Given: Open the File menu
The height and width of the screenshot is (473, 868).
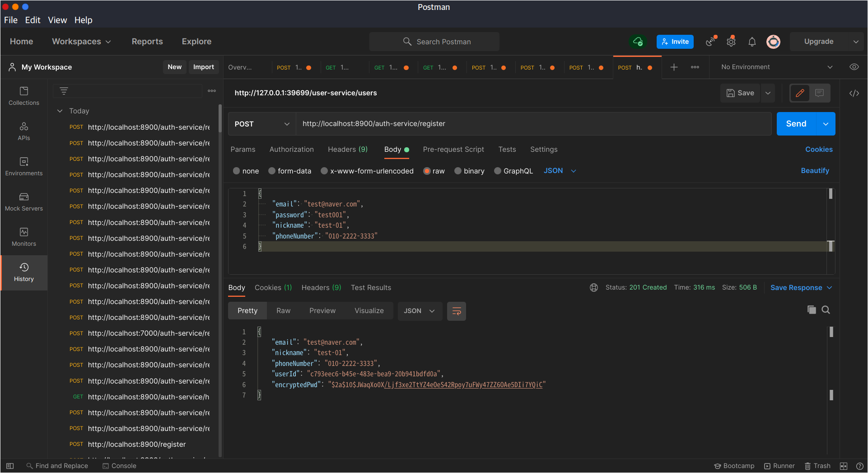Looking at the screenshot, I should pos(11,20).
